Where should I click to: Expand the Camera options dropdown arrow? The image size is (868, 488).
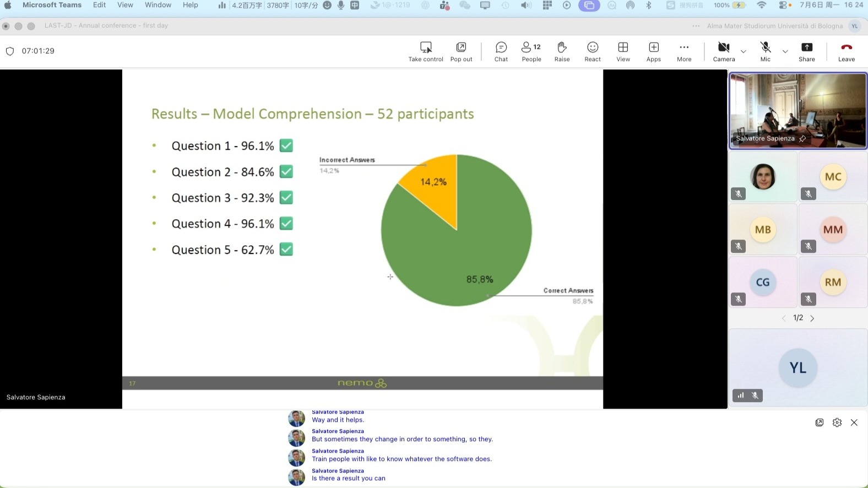click(744, 51)
